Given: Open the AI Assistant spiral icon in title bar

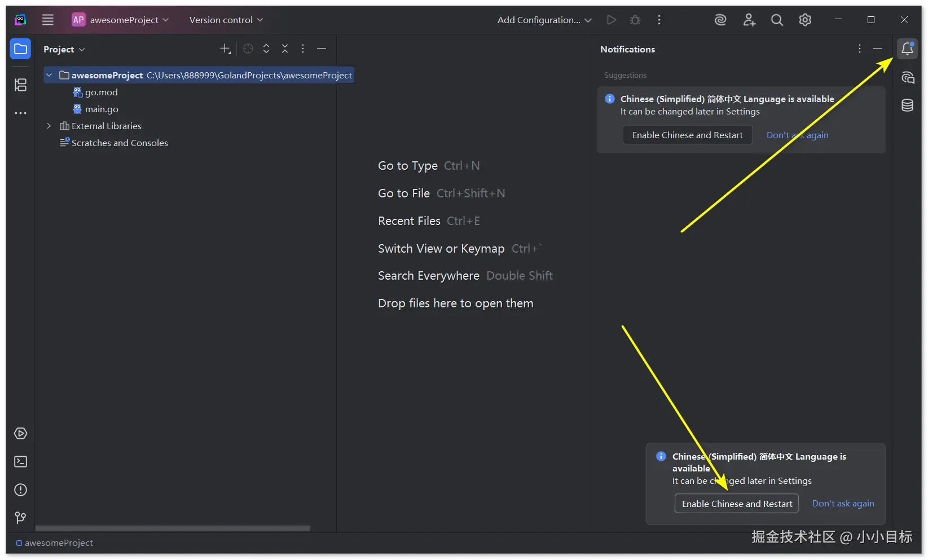Looking at the screenshot, I should pyautogui.click(x=720, y=20).
